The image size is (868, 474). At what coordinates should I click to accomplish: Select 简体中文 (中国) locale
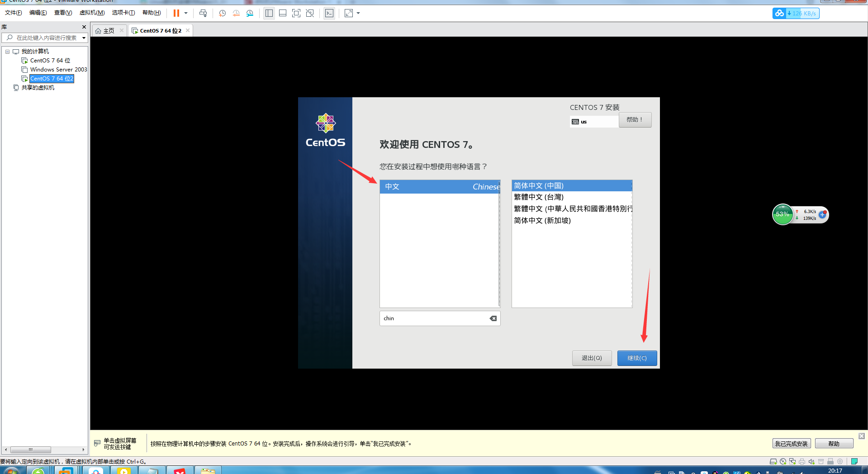tap(572, 186)
